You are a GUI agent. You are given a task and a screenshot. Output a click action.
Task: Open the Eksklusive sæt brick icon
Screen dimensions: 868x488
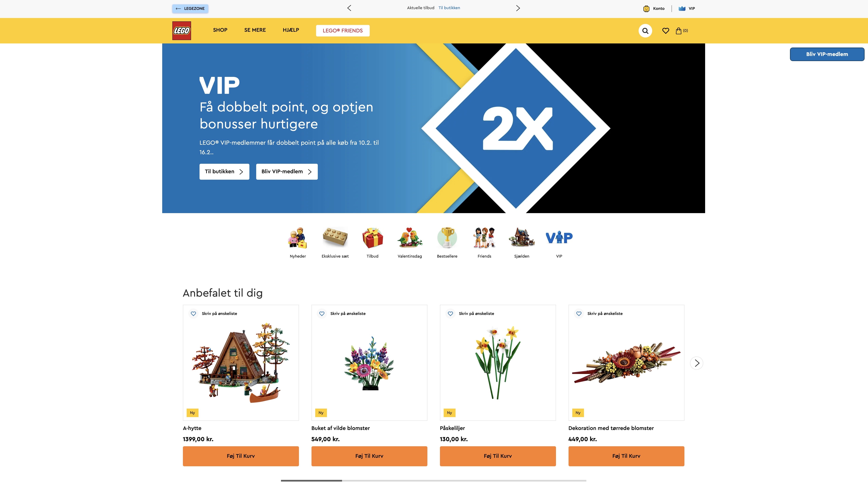(x=335, y=238)
